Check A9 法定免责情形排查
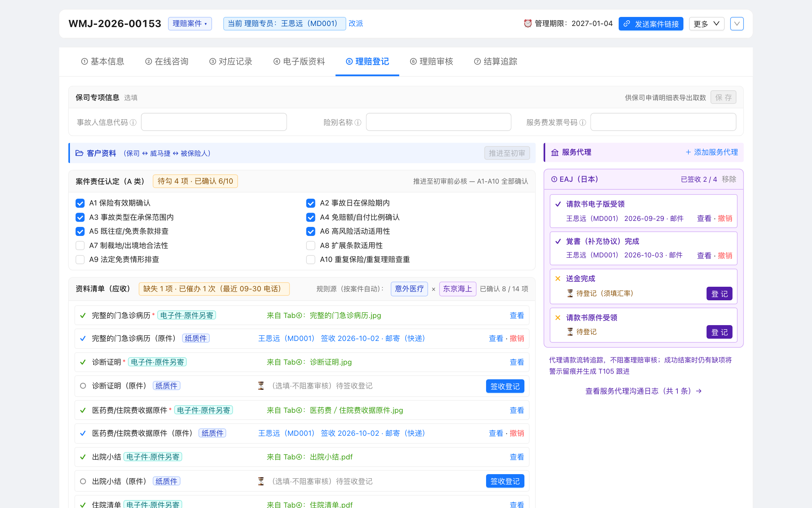 pos(80,260)
